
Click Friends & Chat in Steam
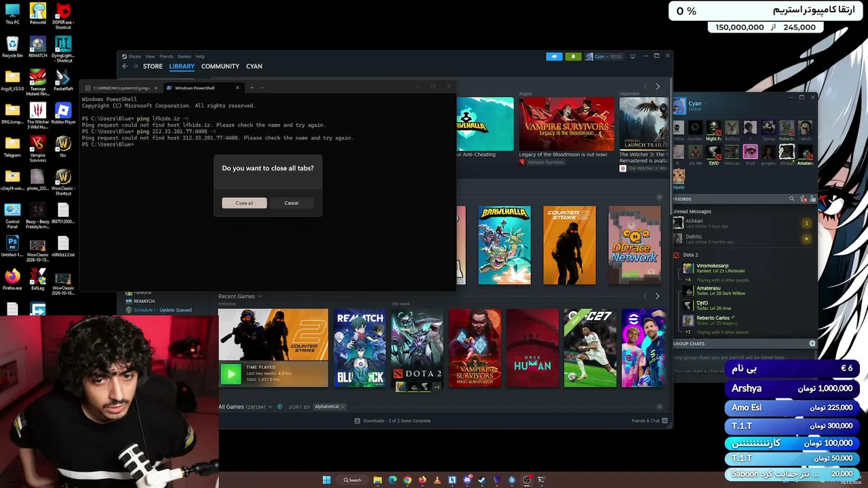pos(649,421)
